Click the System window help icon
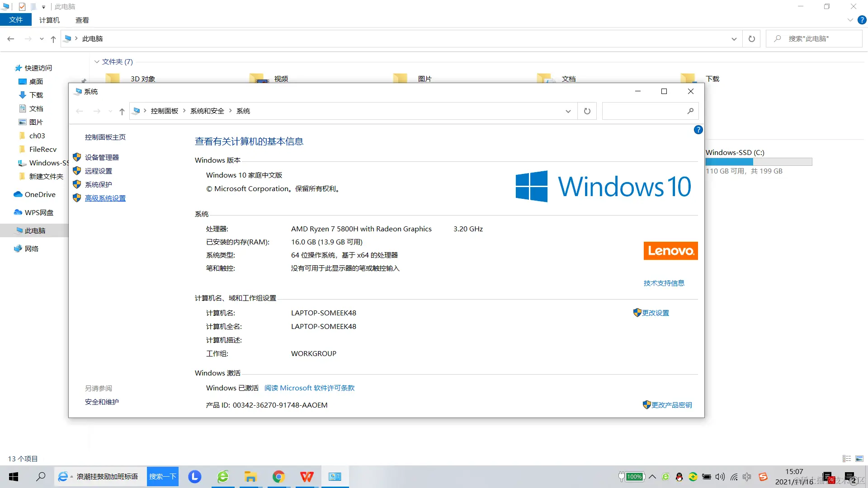Image resolution: width=868 pixels, height=488 pixels. coord(698,130)
